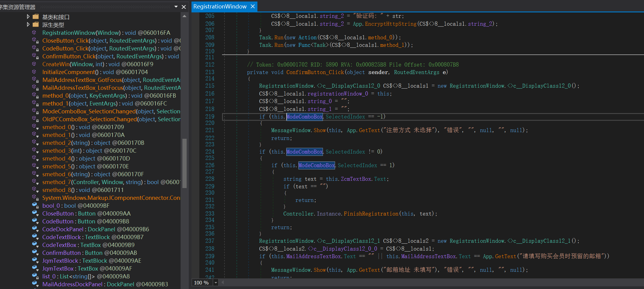Click line number 219 in gutter

pyautogui.click(x=210, y=117)
